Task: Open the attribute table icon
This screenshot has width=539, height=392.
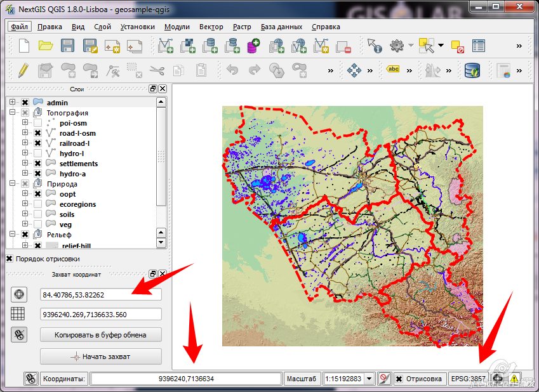Action: pyautogui.click(x=479, y=46)
